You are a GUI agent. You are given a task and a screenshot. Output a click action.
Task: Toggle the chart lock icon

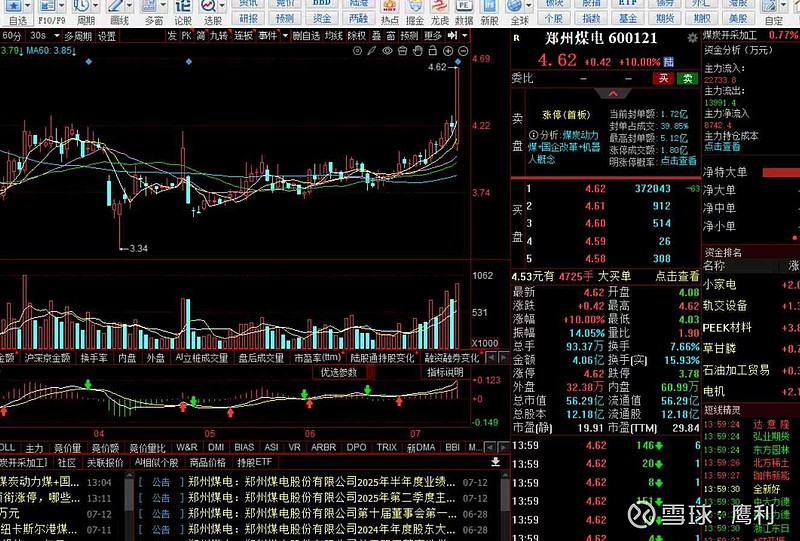pos(432,51)
